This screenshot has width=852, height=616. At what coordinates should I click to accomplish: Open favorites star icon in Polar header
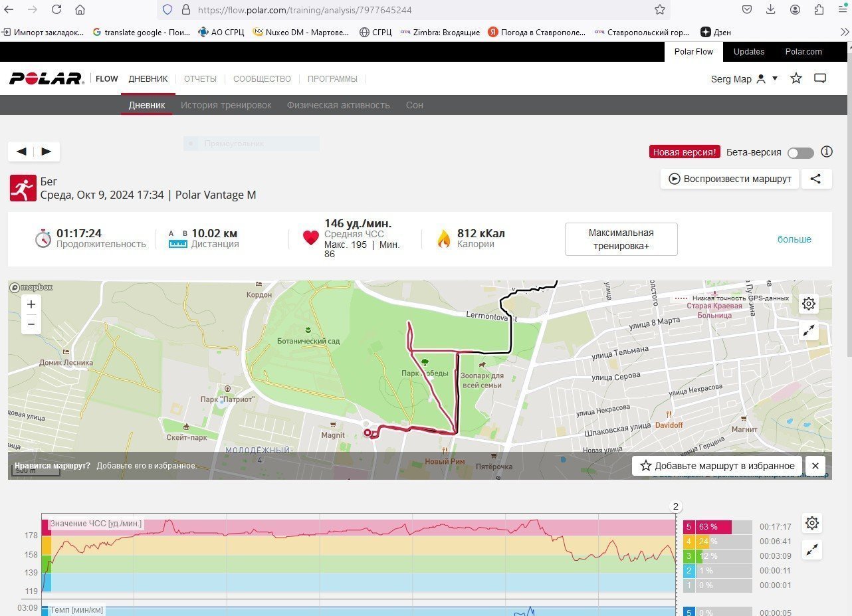[x=796, y=78]
